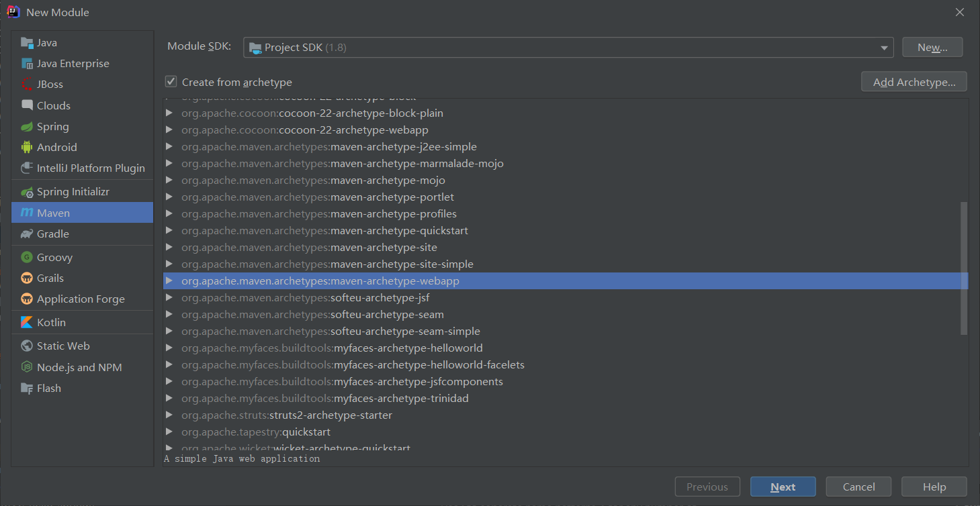The width and height of the screenshot is (980, 506).
Task: Expand tapestry quickstart node
Action: click(x=169, y=432)
